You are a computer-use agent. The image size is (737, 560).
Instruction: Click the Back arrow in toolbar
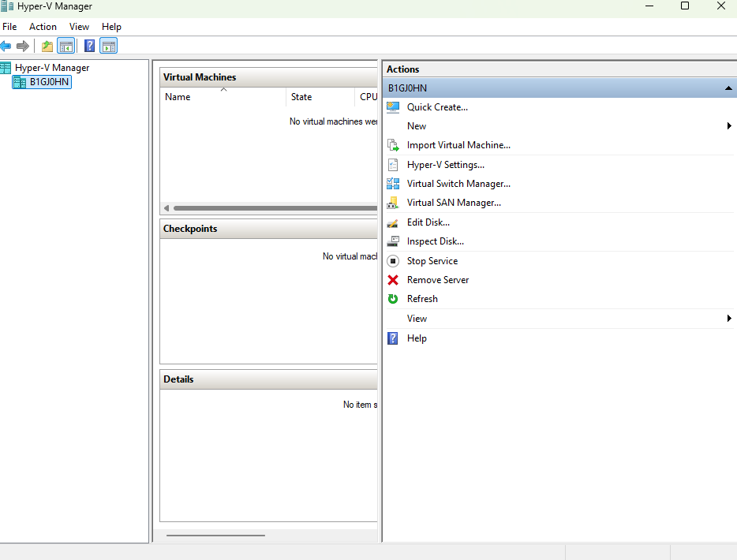(x=6, y=46)
